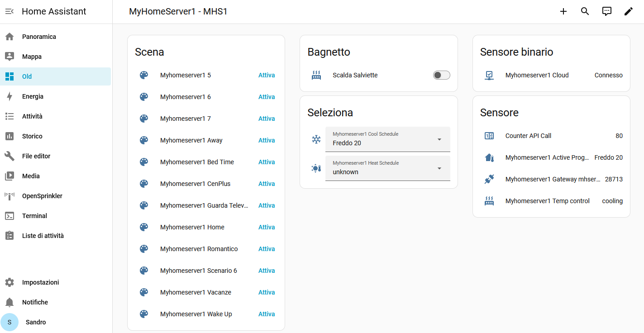
Task: Click the radiator icon beside Scalda Salviette
Action: 316,75
